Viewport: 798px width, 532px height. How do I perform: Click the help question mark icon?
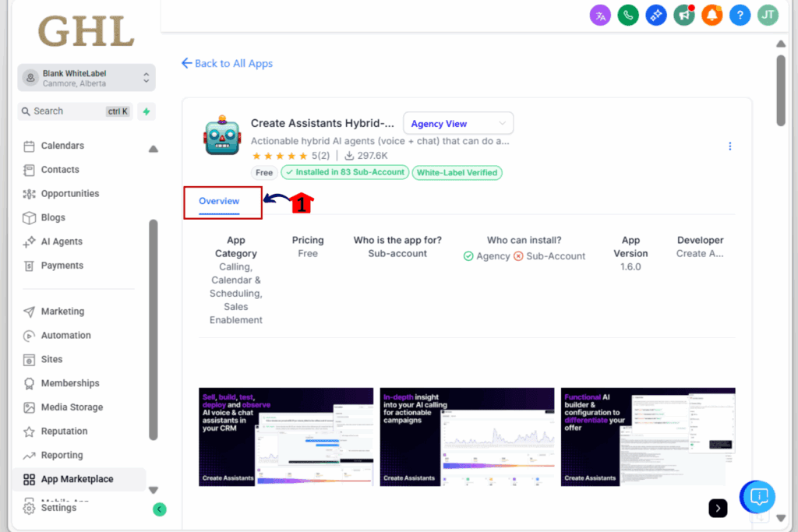tap(740, 15)
